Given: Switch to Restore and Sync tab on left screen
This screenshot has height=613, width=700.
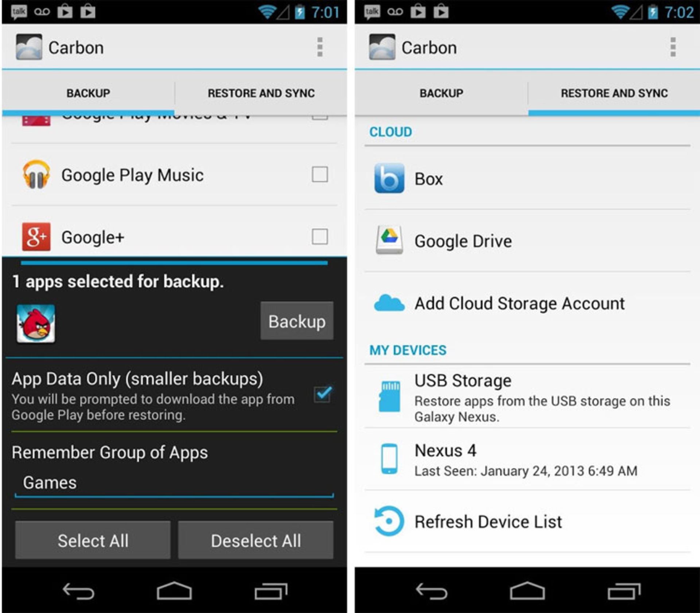Looking at the screenshot, I should pos(261,93).
